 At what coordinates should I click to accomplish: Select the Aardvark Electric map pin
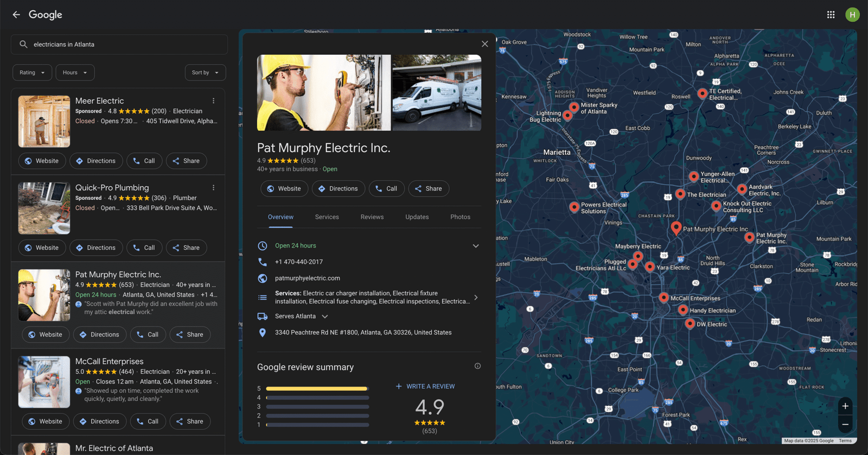[742, 189]
